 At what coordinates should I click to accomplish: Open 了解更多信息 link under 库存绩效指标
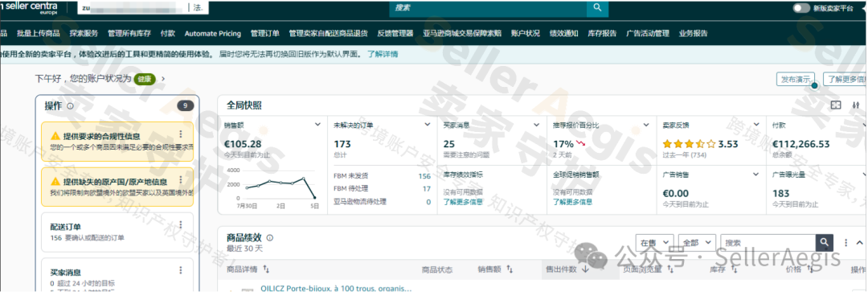click(x=463, y=202)
